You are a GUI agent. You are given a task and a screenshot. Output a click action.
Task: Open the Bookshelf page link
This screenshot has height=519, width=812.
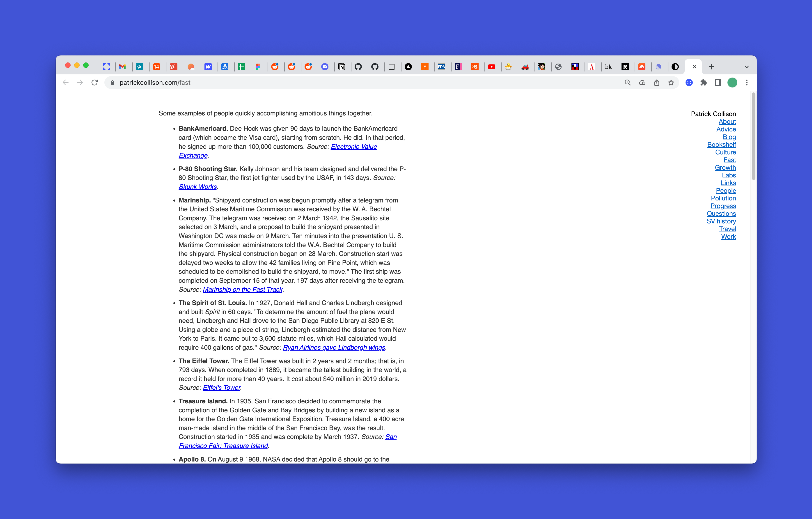pos(722,144)
